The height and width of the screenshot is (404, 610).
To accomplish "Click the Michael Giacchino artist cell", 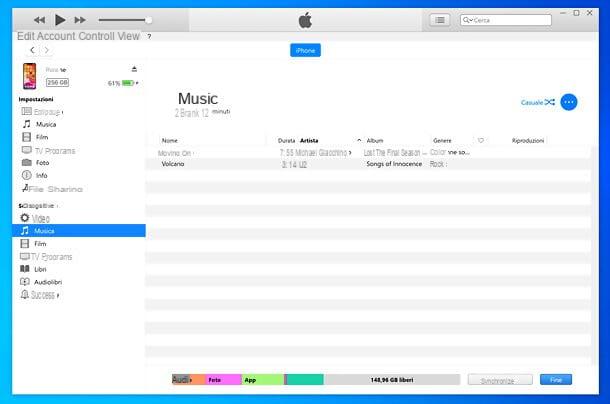I will pos(321,153).
